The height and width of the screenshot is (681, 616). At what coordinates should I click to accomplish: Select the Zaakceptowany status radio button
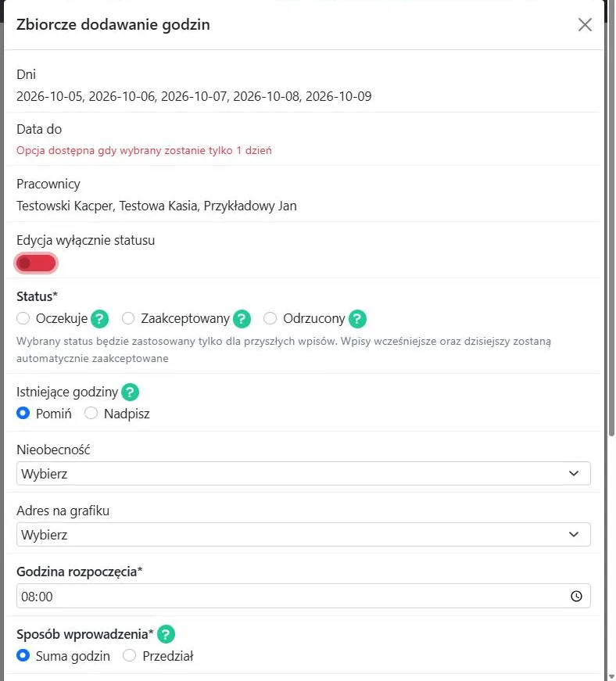pos(128,318)
